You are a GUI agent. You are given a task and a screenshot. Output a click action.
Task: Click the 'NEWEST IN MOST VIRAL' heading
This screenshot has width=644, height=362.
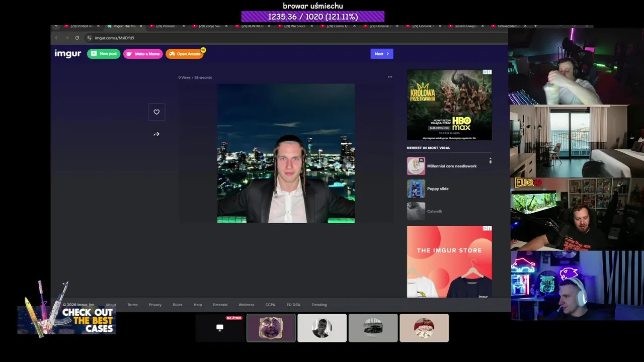coord(429,148)
